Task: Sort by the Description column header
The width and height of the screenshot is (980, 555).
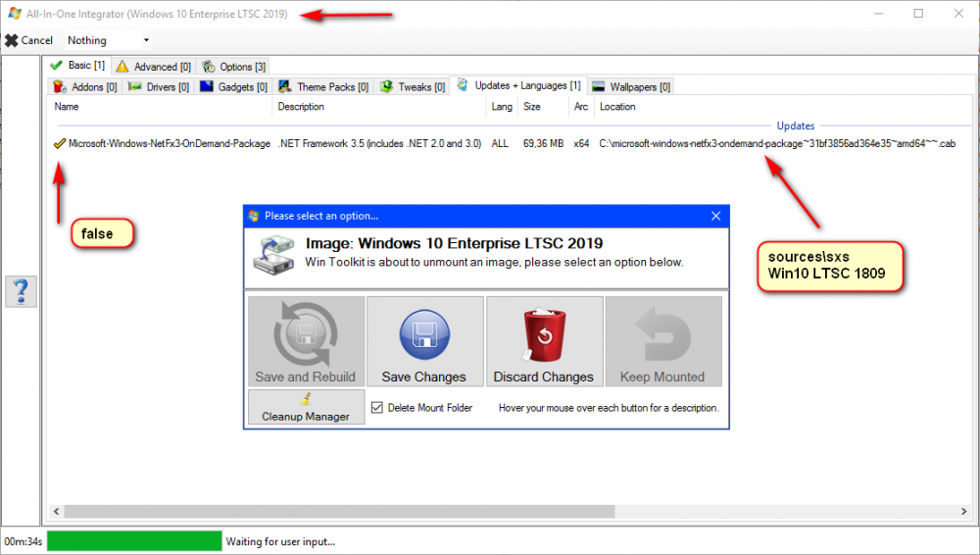Action: pyautogui.click(x=379, y=107)
